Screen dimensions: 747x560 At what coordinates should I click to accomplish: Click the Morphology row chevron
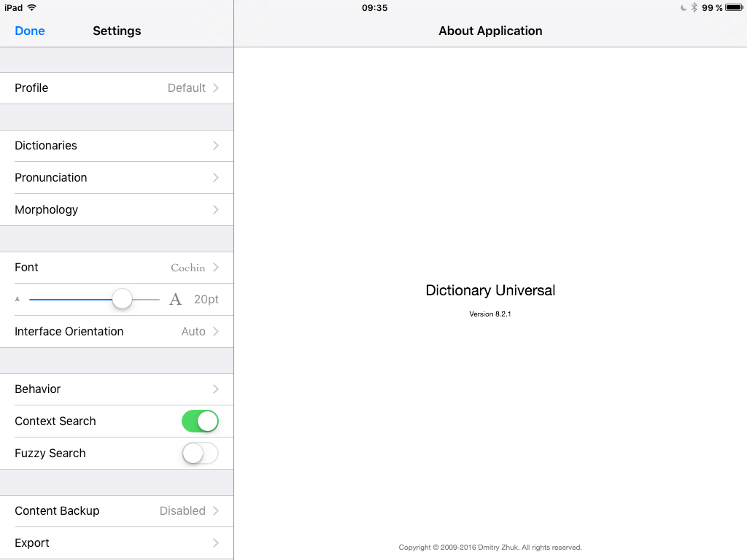click(x=216, y=209)
